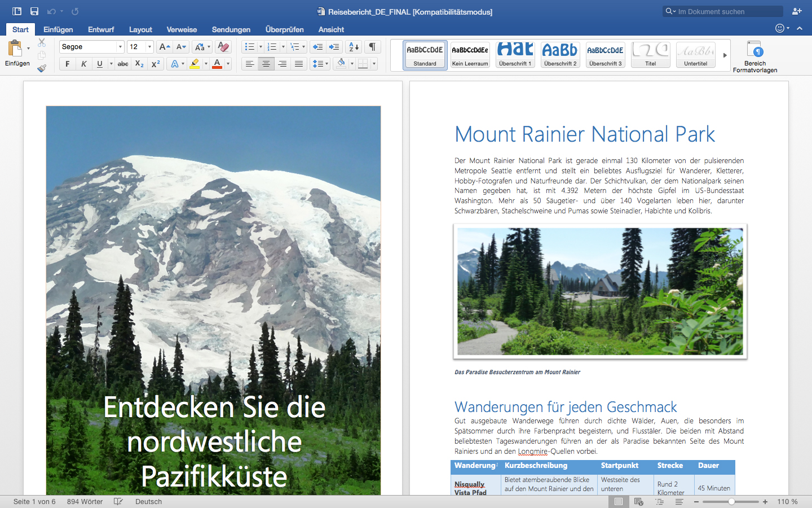This screenshot has width=812, height=508.
Task: Open the font name dropdown showing Segoe
Action: click(120, 47)
